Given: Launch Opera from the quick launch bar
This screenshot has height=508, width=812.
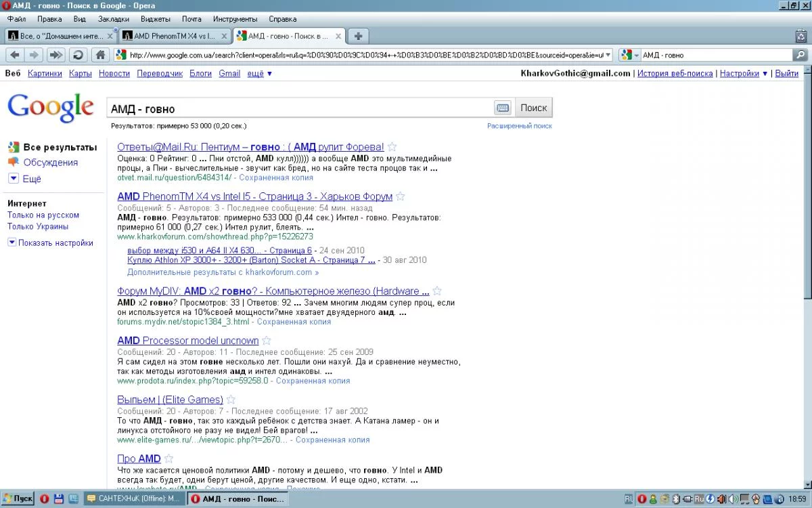Looking at the screenshot, I should point(45,499).
